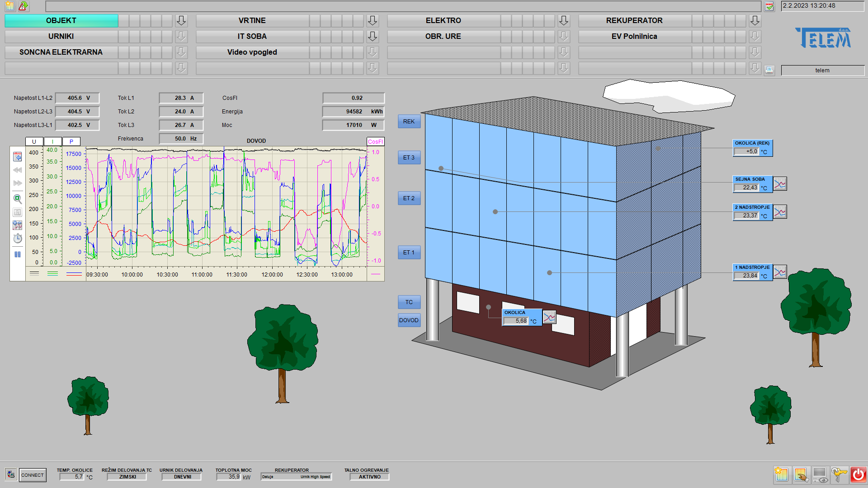Expand the VRTINE dropdown arrow
Image resolution: width=868 pixels, height=488 pixels.
[373, 21]
